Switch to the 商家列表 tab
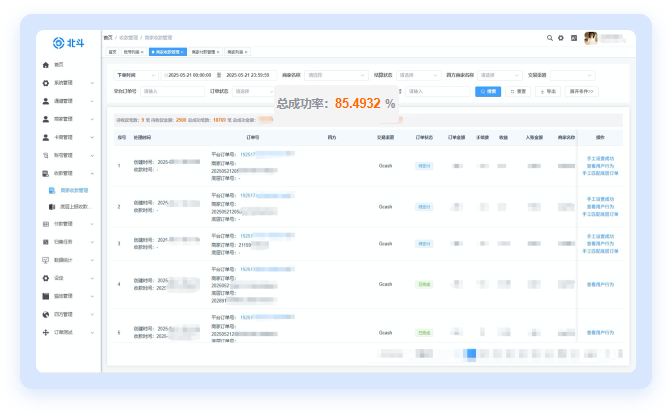 pos(235,51)
